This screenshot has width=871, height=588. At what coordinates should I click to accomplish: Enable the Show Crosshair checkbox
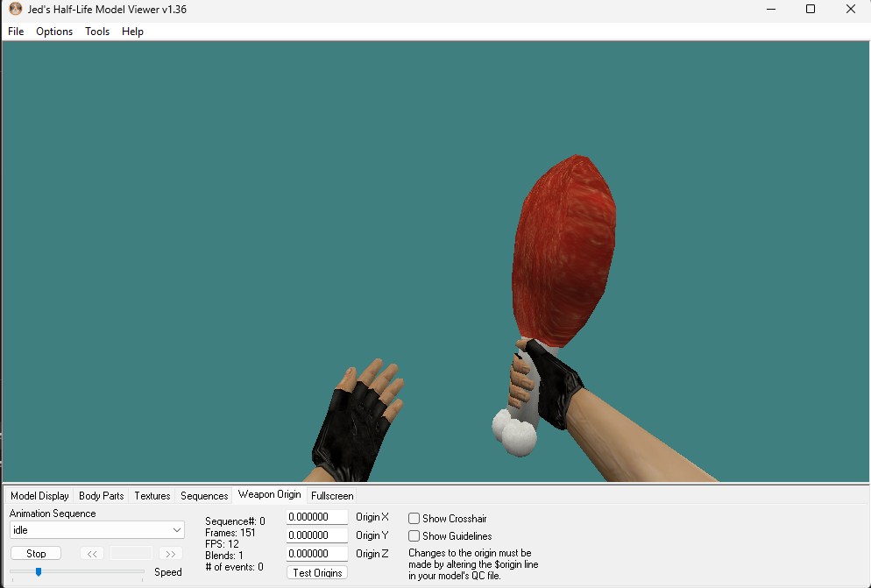[414, 519]
